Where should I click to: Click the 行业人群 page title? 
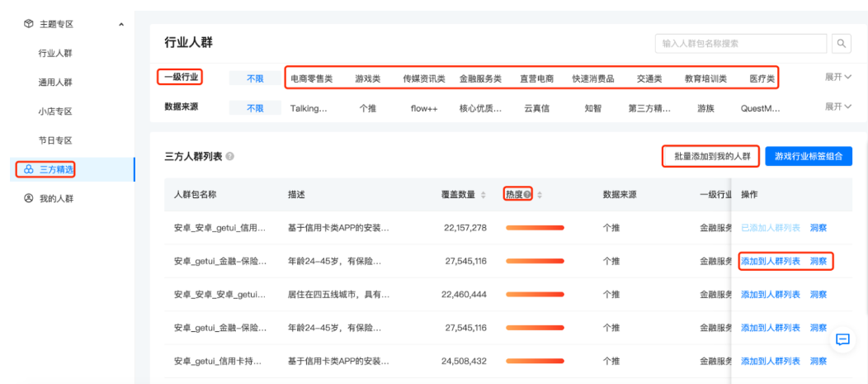tap(189, 43)
